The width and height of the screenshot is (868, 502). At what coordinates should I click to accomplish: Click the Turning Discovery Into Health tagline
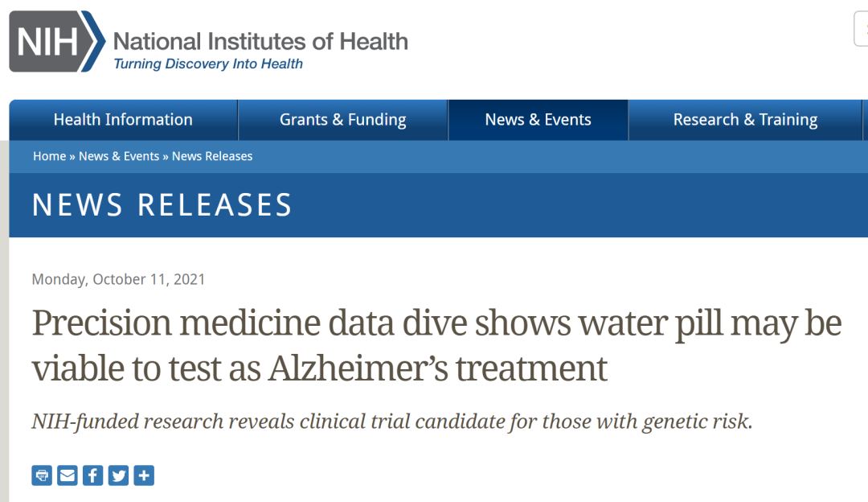tap(208, 64)
